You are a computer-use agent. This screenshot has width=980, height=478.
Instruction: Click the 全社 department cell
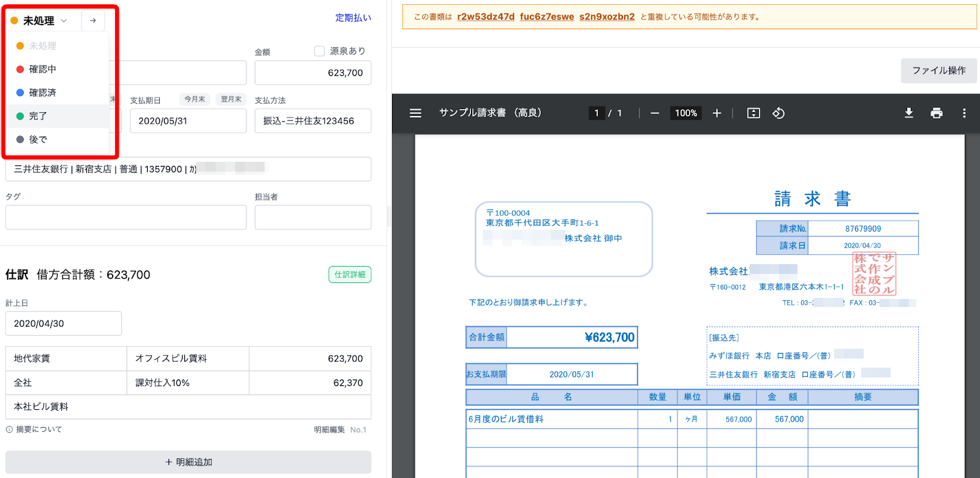click(x=66, y=382)
